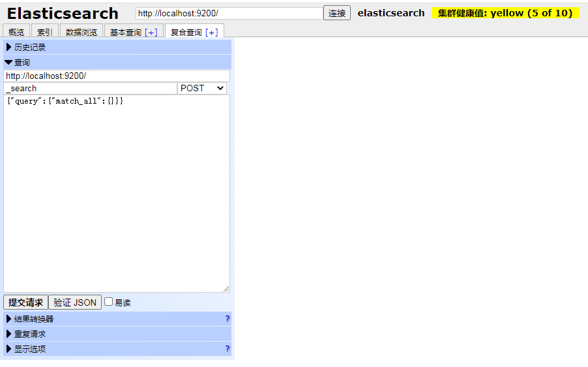Select the 复合查询 tab
This screenshot has width=588, height=367.
186,32
